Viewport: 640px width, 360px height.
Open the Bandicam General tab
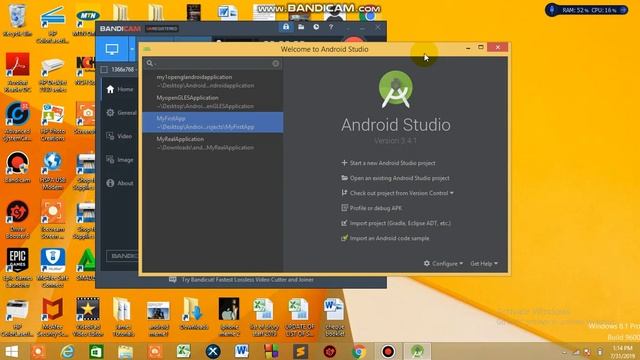click(120, 113)
